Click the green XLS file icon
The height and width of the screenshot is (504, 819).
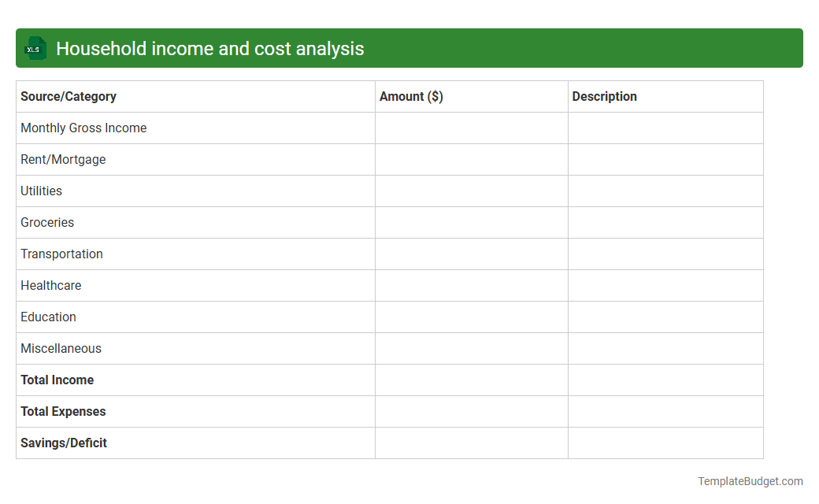(x=35, y=48)
